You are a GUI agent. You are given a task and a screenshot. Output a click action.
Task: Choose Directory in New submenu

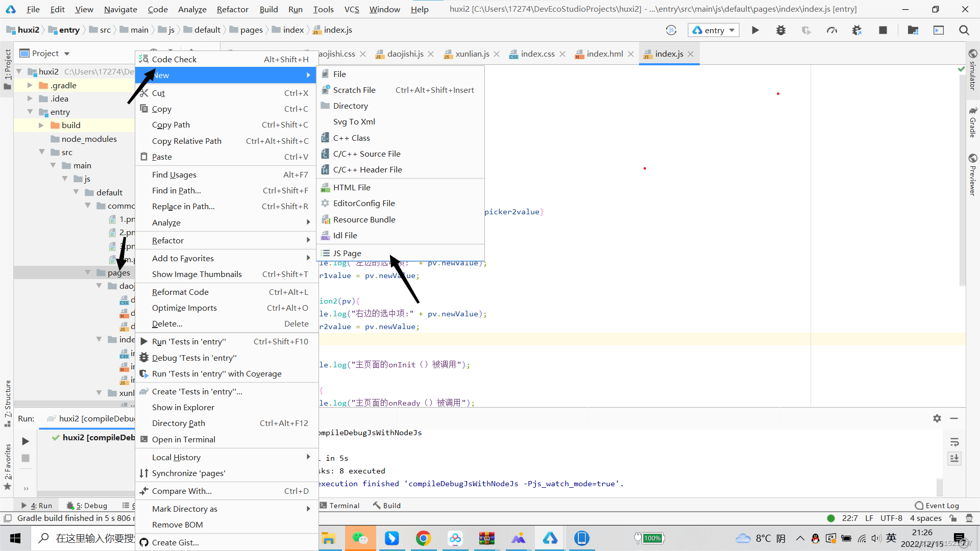click(x=400, y=106)
